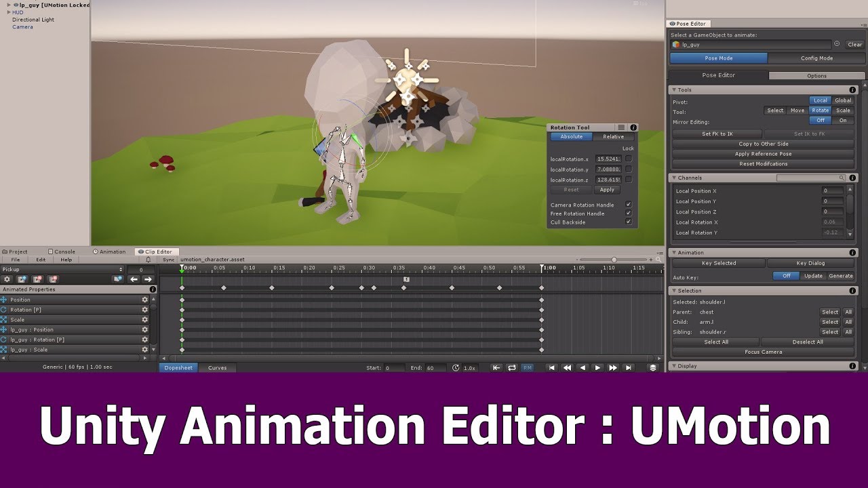Open gear for lp_guy : Rotation [P] row
This screenshot has height=488, width=868.
[x=144, y=340]
